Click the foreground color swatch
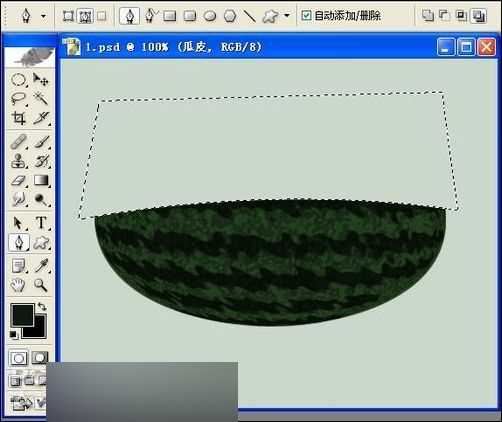Image resolution: width=502 pixels, height=422 pixels. coord(22,315)
